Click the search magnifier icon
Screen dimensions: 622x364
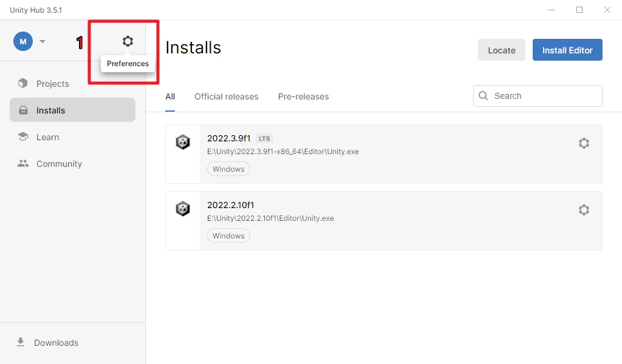tap(483, 96)
